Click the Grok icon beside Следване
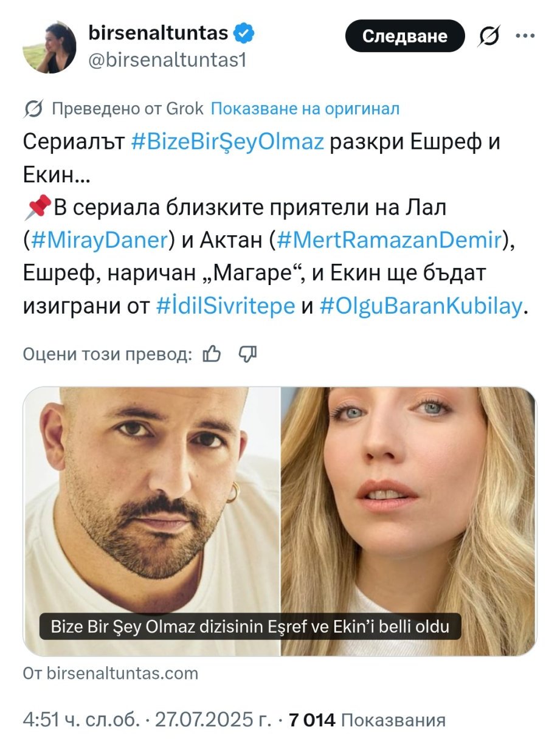The height and width of the screenshot is (750, 560). 488,36
